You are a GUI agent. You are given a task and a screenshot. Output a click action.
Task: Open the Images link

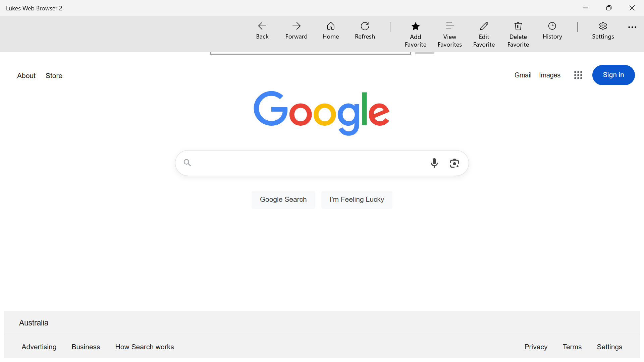coord(550,75)
